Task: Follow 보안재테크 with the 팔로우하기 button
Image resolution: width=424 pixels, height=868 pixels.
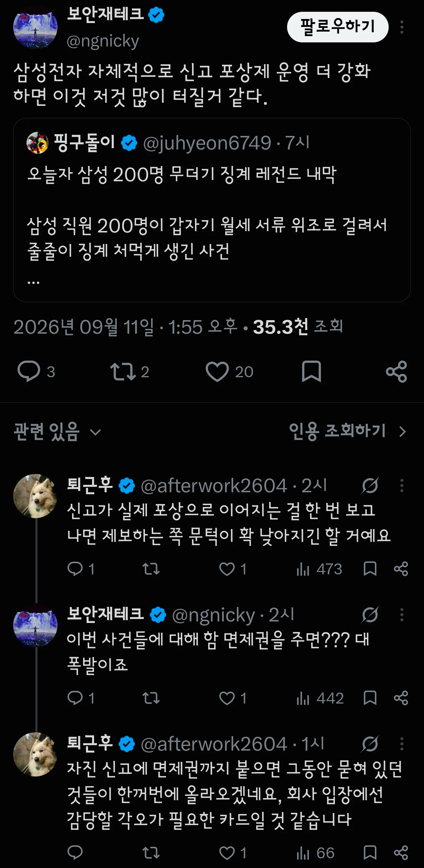Action: coord(337,27)
